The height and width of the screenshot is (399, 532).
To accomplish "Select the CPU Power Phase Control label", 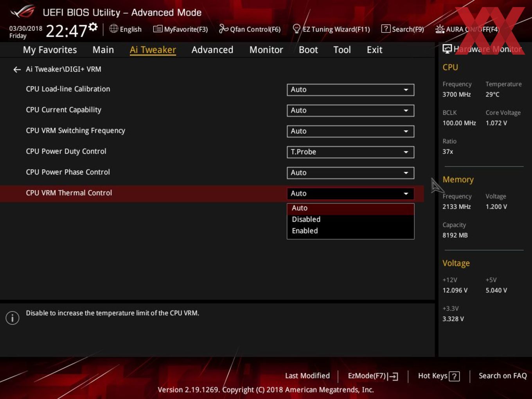I will (68, 172).
